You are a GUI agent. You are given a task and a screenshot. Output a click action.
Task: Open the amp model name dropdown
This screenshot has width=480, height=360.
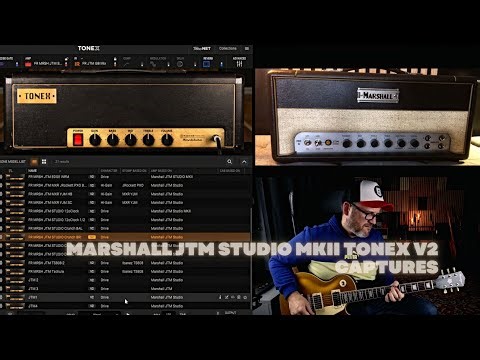[x=48, y=64]
